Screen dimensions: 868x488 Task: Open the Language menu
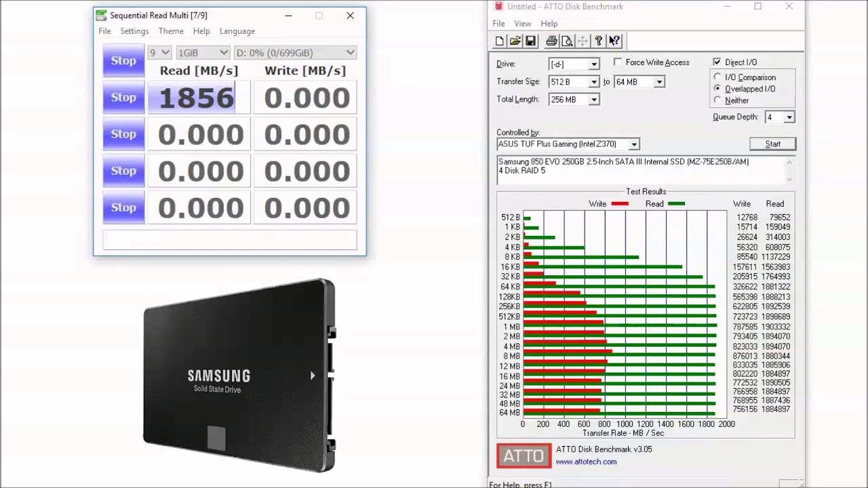237,31
